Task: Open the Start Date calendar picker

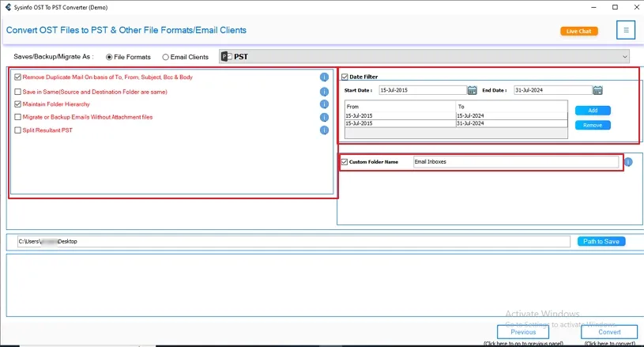Action: coord(472,90)
